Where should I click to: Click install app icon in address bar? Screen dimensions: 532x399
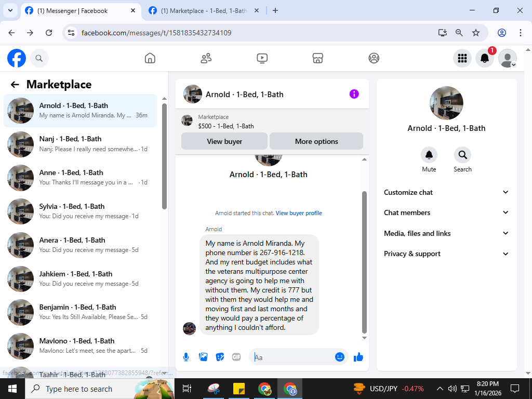442,33
